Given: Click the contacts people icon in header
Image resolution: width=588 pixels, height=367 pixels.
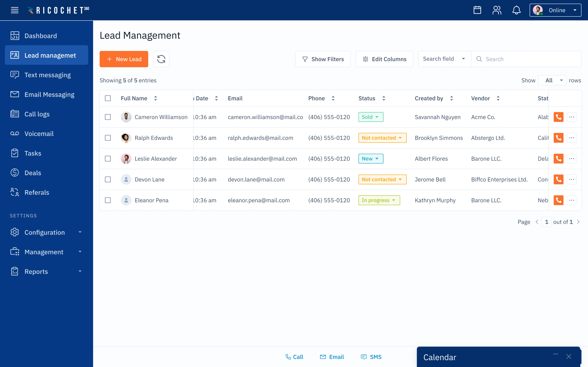Looking at the screenshot, I should [x=497, y=10].
